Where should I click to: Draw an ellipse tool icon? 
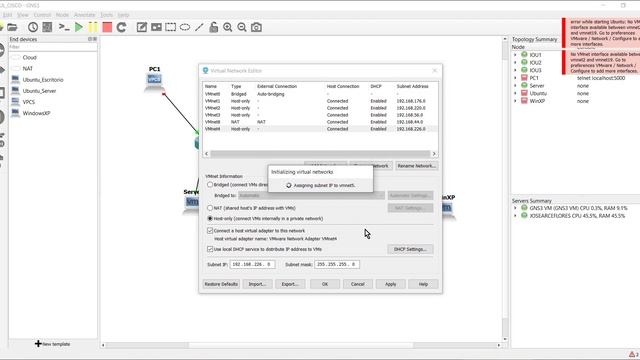click(185, 27)
